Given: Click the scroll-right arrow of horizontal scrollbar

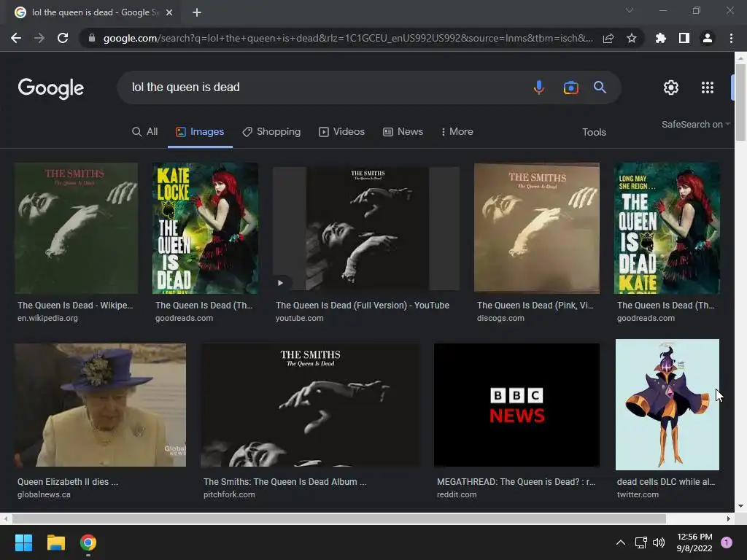Looking at the screenshot, I should (x=729, y=518).
